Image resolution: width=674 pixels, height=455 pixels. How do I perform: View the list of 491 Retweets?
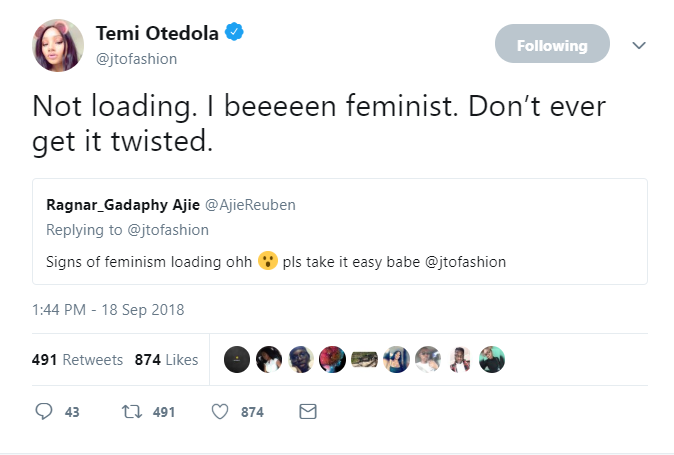point(77,360)
